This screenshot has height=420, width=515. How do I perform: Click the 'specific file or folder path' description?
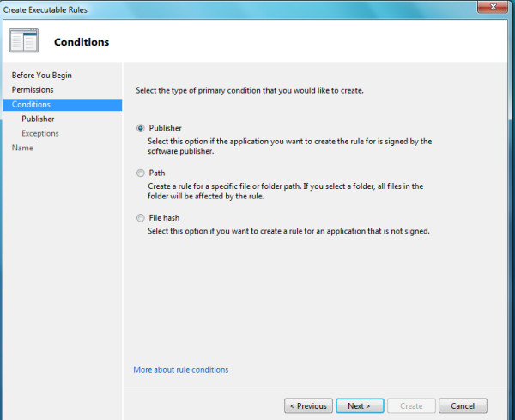coord(286,192)
